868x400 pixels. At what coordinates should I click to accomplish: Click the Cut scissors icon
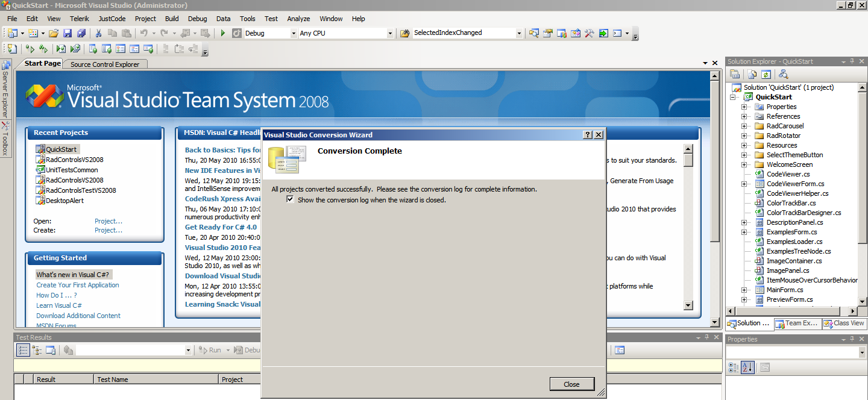click(x=98, y=33)
